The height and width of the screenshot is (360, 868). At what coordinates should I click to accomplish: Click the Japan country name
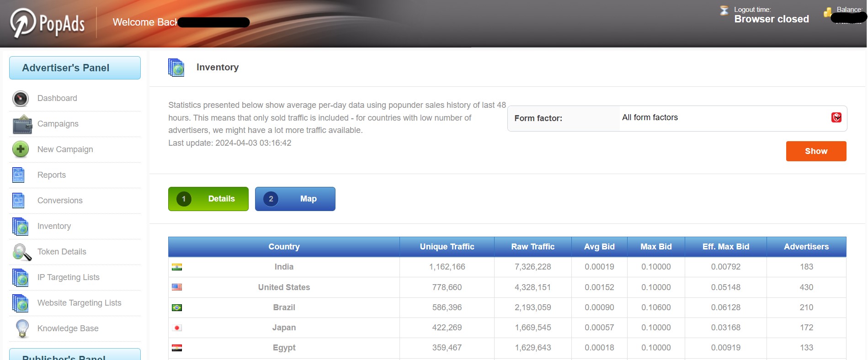(284, 328)
